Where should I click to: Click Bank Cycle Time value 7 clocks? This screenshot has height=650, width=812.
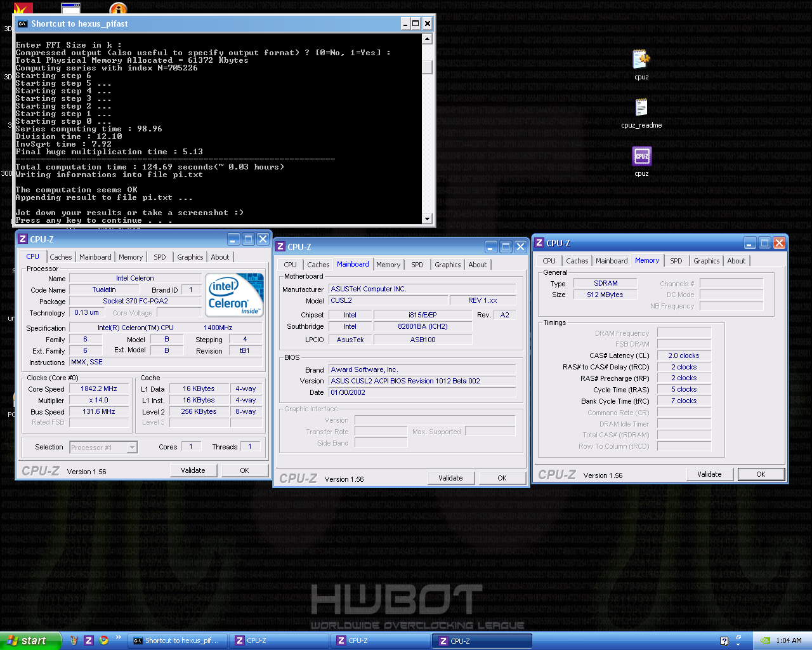point(684,401)
